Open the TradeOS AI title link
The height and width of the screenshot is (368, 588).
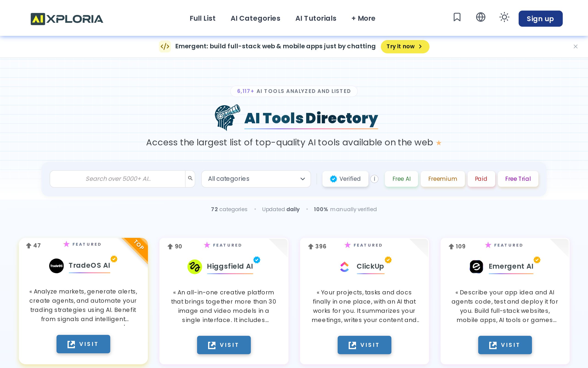(x=89, y=265)
